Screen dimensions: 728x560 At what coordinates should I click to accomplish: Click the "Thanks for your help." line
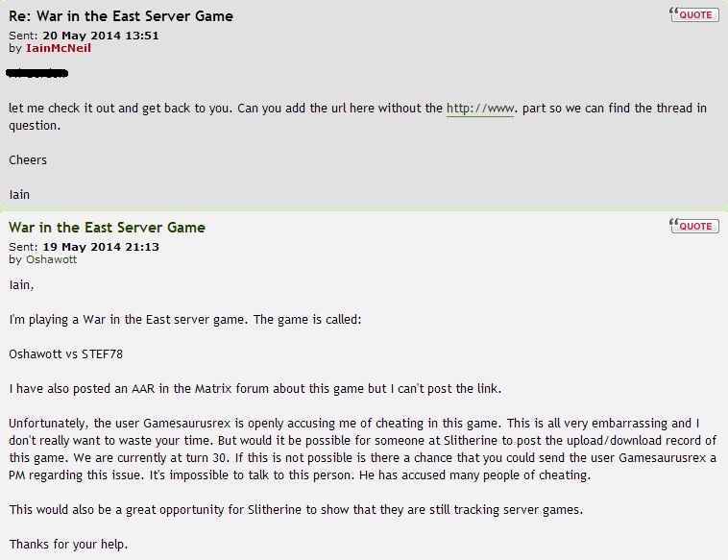point(68,544)
